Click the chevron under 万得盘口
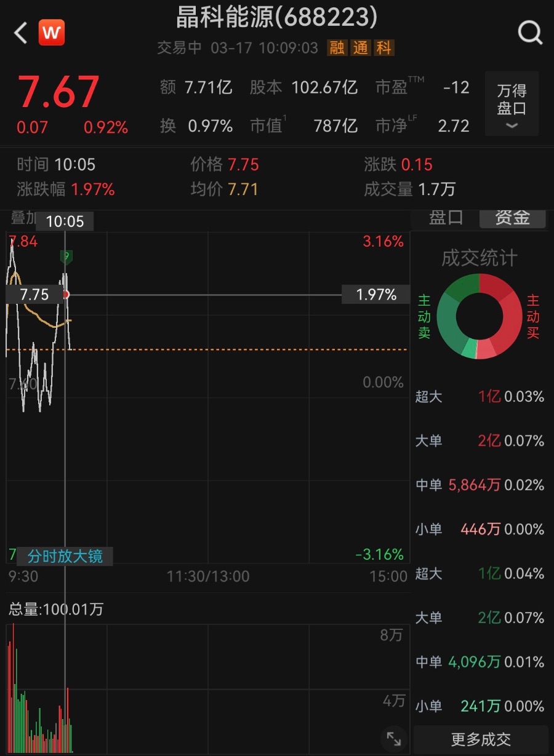Image resolution: width=554 pixels, height=756 pixels. tap(512, 125)
